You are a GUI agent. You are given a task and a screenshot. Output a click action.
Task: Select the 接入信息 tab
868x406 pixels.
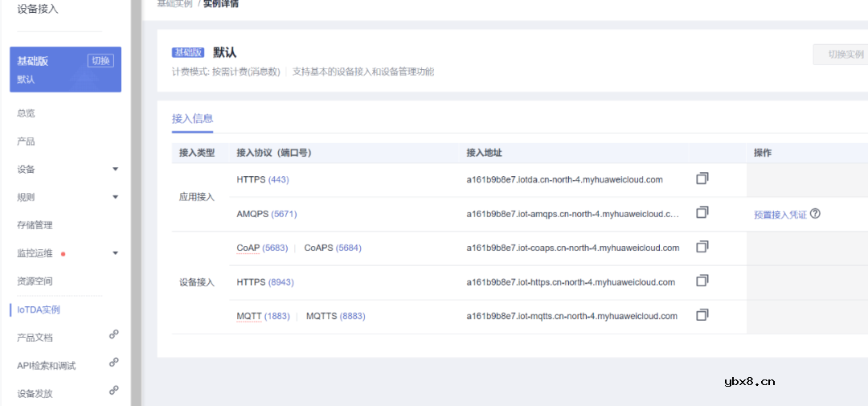point(192,119)
